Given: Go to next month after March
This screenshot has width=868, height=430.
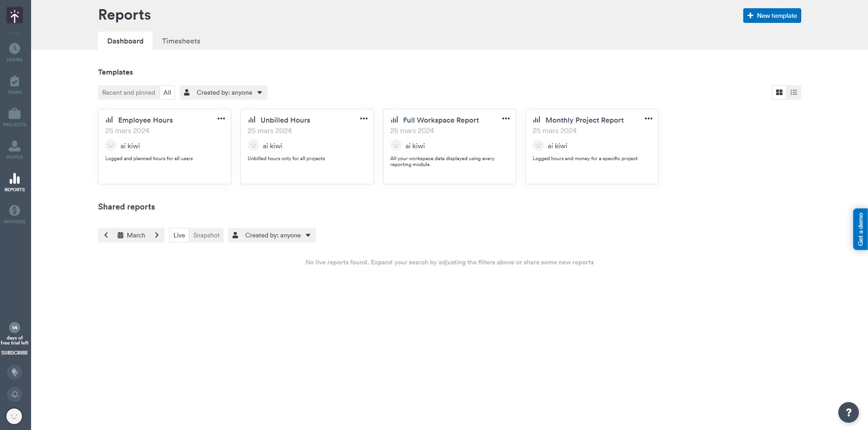Looking at the screenshot, I should pyautogui.click(x=157, y=235).
